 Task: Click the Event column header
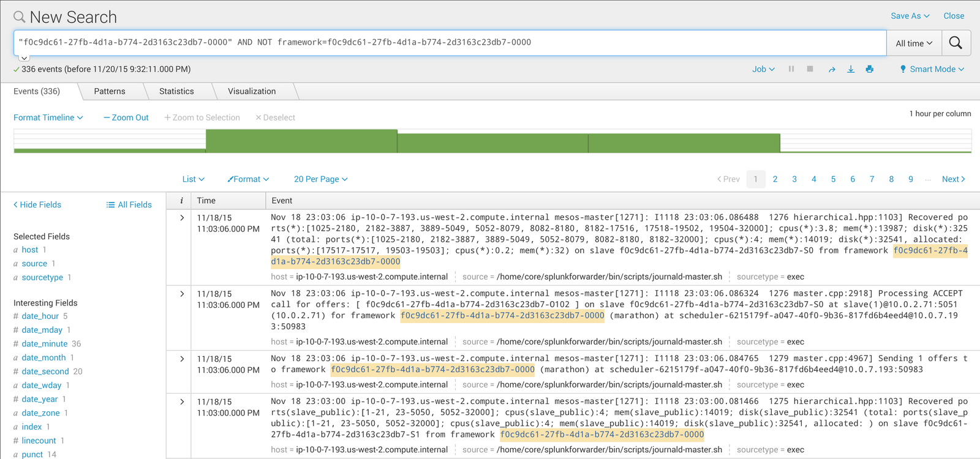pyautogui.click(x=282, y=201)
